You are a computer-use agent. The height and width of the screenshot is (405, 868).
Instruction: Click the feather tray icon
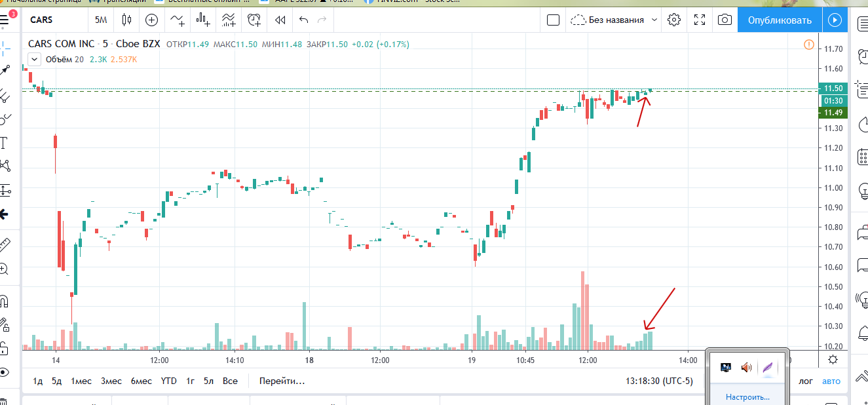(x=768, y=368)
